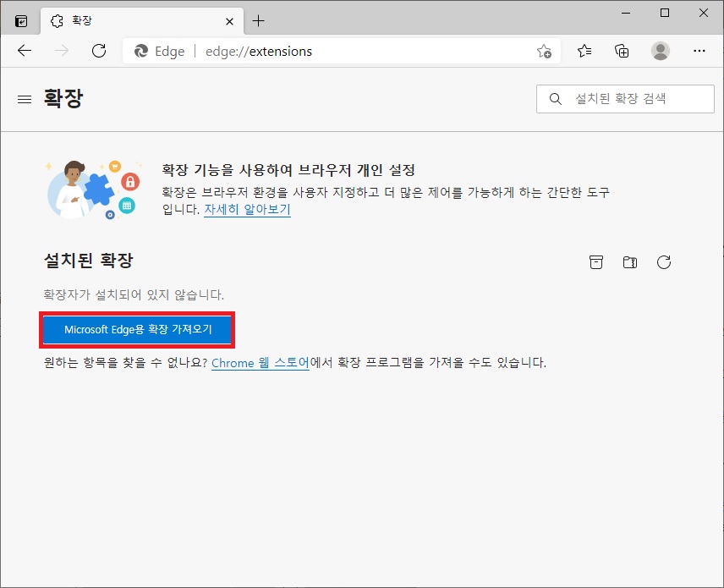Open the vertical tabs panel icon
Screen dimensions: 724x588
click(x=21, y=21)
